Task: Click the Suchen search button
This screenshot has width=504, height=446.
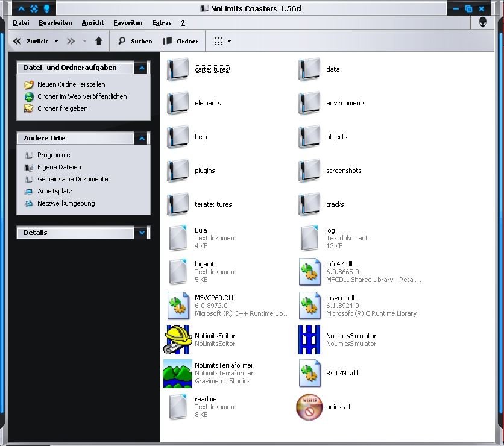Action: click(x=135, y=41)
